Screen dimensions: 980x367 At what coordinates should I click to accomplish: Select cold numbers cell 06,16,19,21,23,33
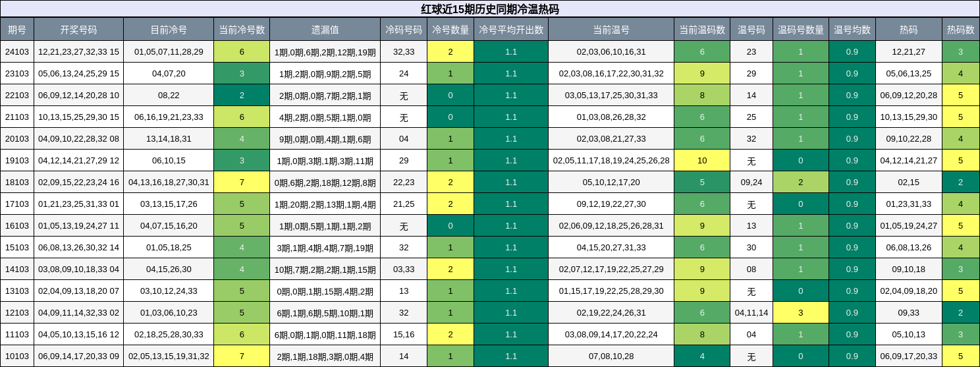point(169,117)
